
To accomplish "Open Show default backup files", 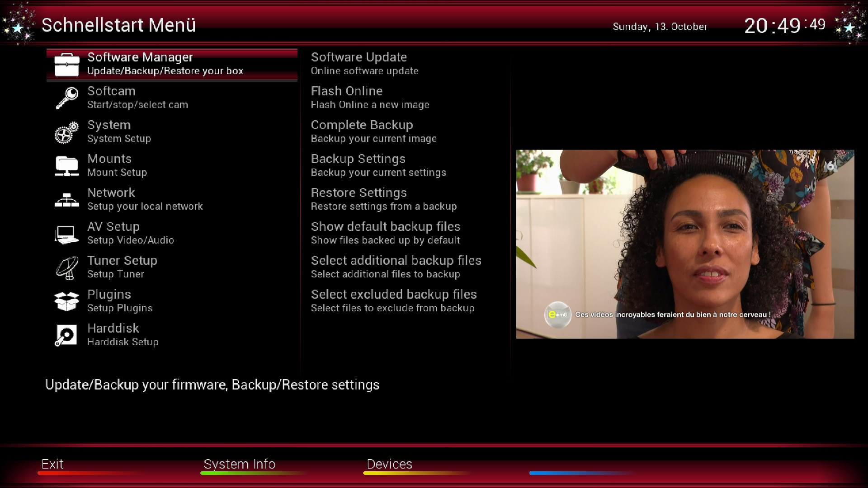I will tap(385, 233).
